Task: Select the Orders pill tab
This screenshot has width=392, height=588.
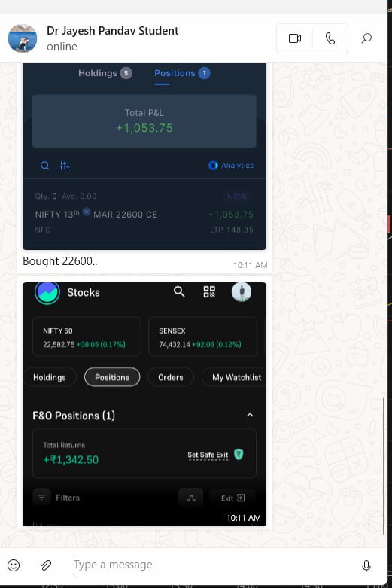Action: click(171, 377)
